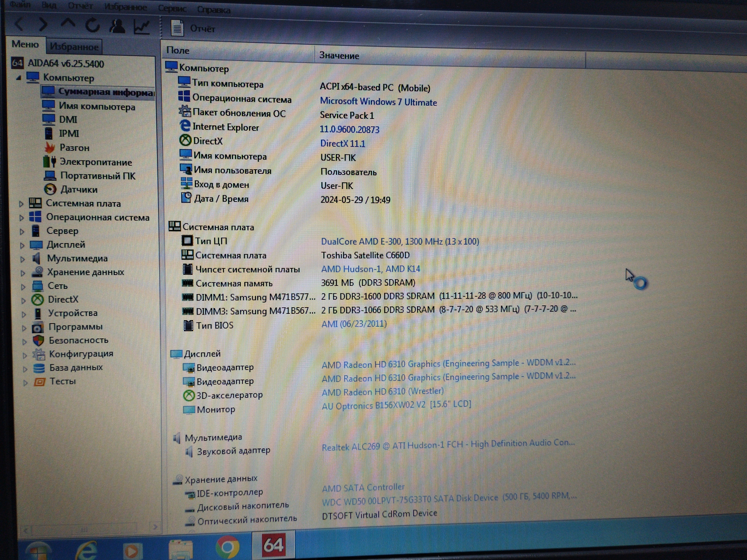The image size is (747, 560).
Task: Switch to the Избранное tab in sidebar
Action: coord(74,47)
